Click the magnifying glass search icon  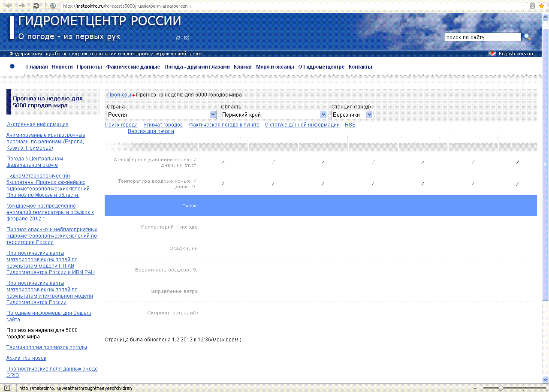pos(527,37)
